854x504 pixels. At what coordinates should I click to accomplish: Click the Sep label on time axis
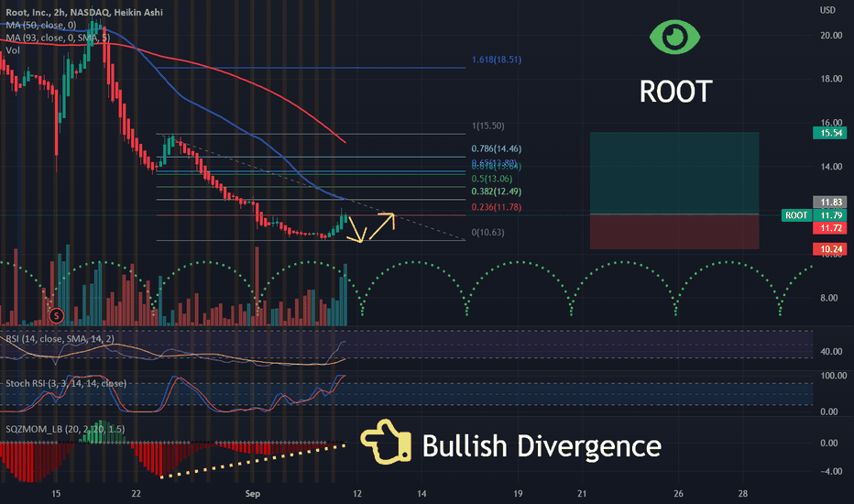coord(253,494)
